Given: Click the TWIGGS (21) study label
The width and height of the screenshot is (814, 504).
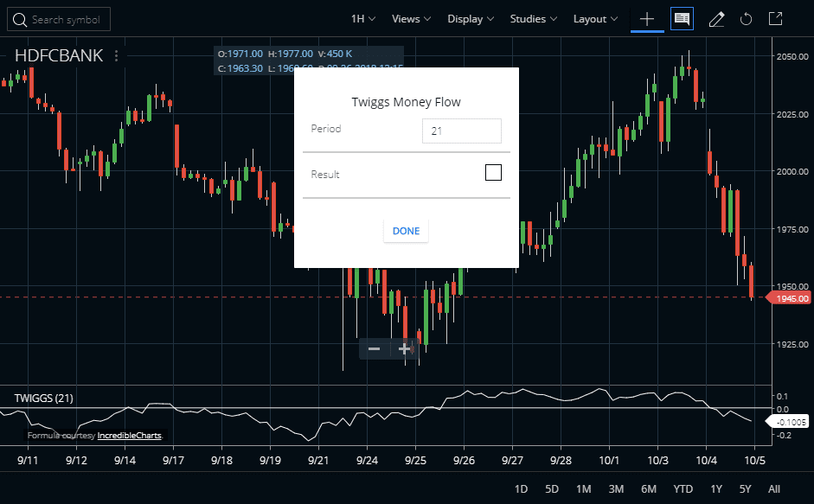Looking at the screenshot, I should [43, 399].
